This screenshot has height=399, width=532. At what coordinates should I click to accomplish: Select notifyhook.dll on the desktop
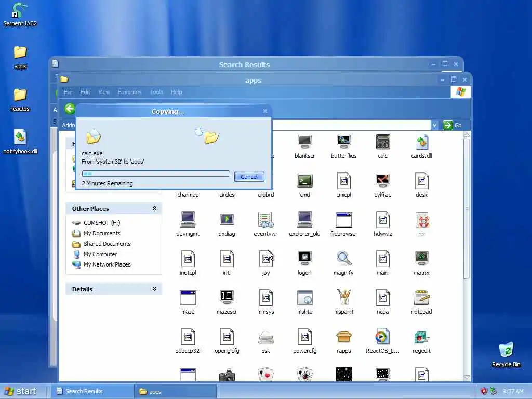pos(20,142)
